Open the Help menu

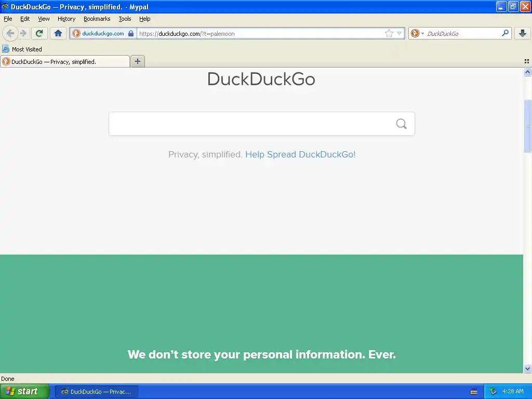pos(145,19)
